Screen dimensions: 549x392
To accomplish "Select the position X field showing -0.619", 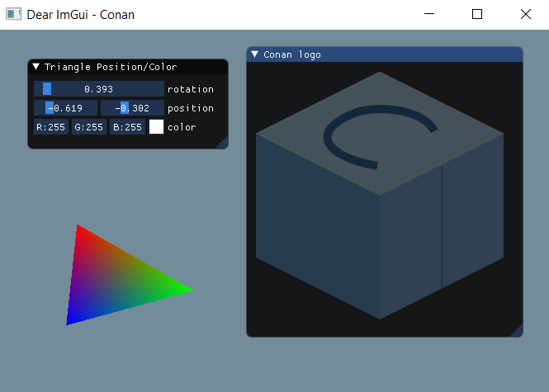I will (x=65, y=108).
